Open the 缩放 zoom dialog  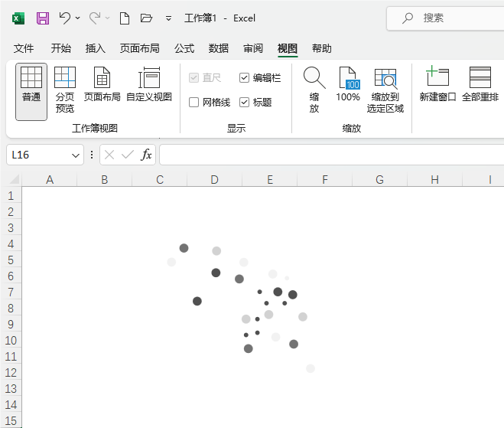click(314, 90)
